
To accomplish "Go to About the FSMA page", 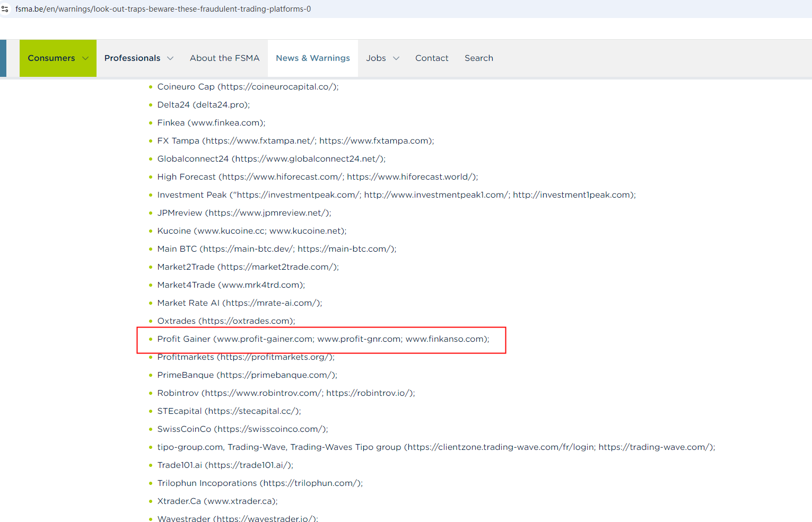I will (x=224, y=58).
